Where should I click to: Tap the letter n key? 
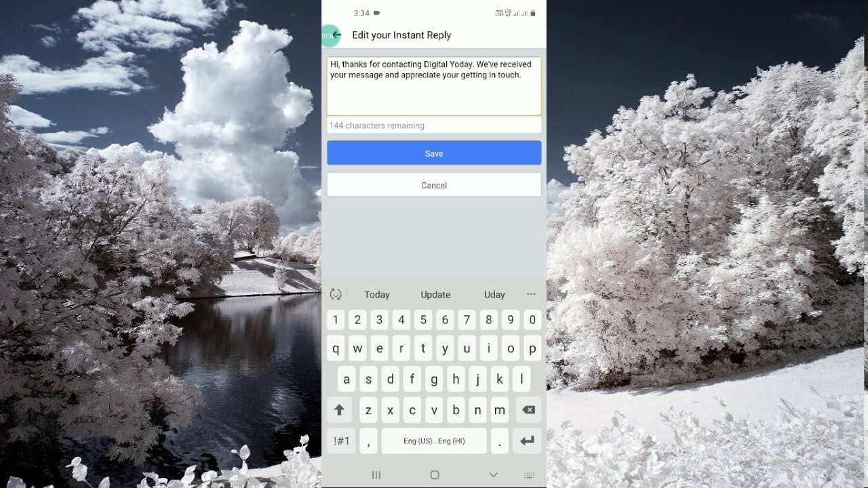[x=478, y=409]
